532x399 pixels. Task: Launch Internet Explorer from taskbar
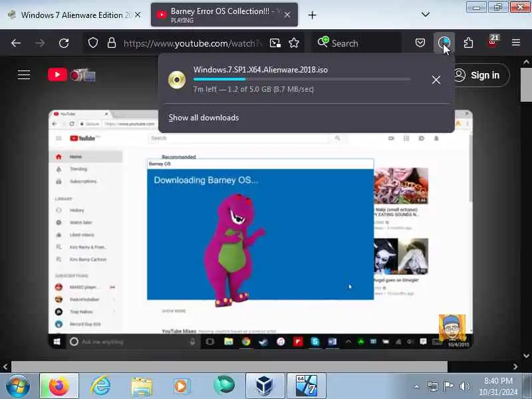click(101, 386)
